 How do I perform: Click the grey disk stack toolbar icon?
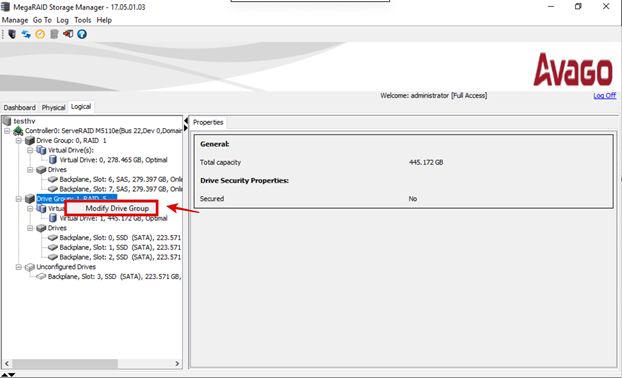[54, 34]
